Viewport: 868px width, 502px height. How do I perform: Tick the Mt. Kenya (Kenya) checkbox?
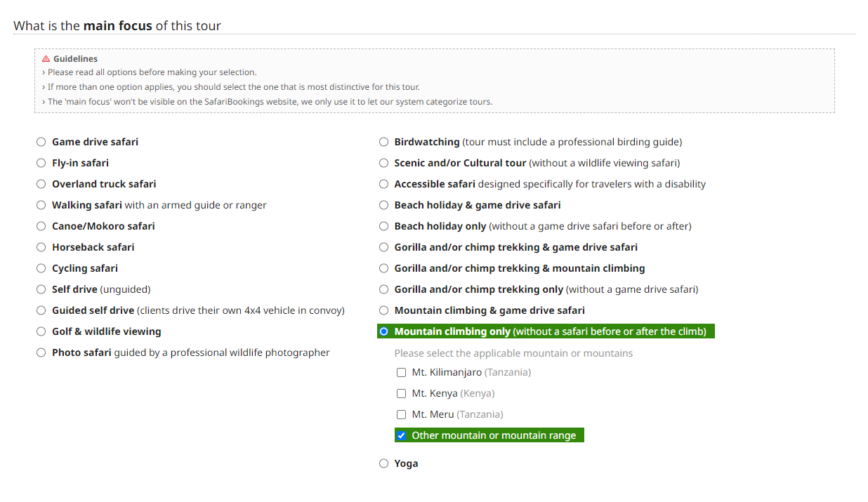coord(401,393)
